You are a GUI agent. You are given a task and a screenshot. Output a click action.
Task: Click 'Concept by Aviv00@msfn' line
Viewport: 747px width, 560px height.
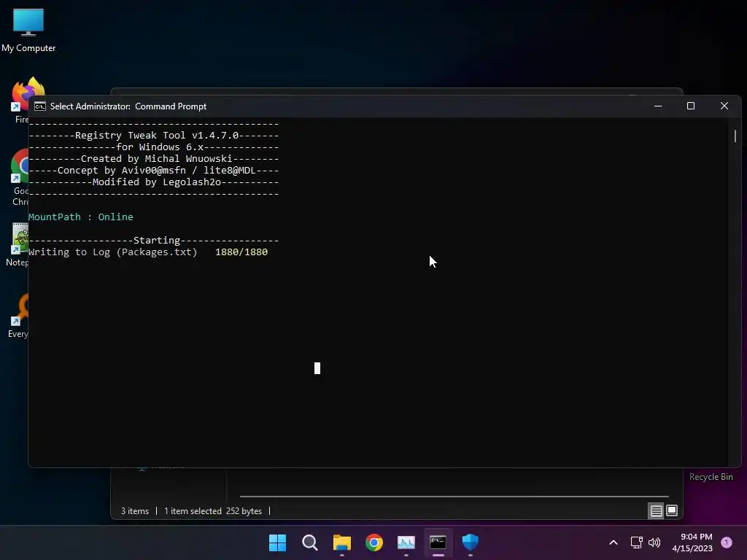point(154,171)
